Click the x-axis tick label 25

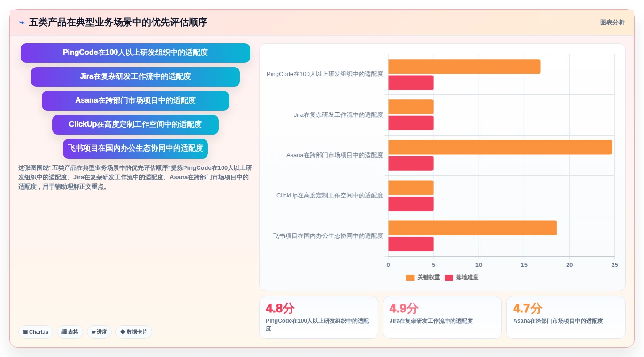[x=614, y=265]
